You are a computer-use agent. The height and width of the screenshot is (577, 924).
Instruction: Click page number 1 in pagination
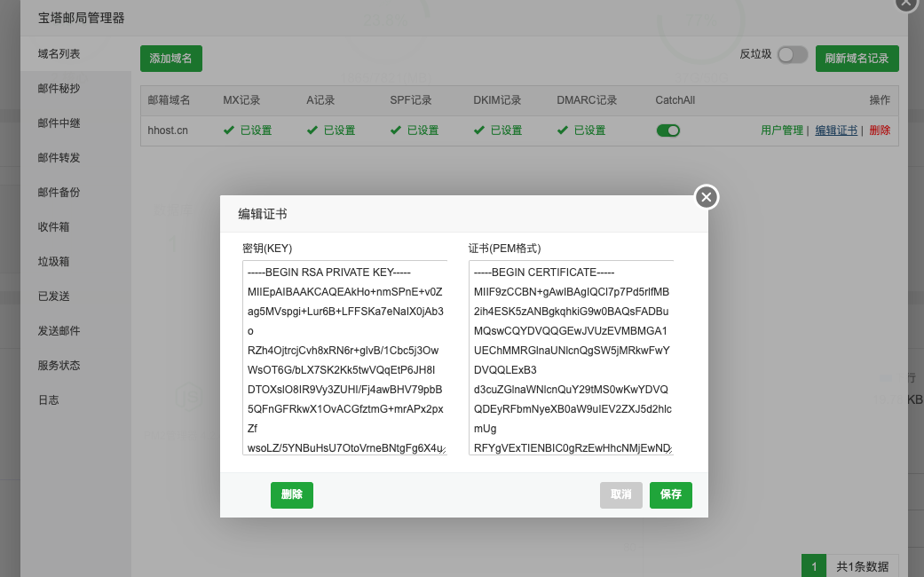click(x=814, y=566)
